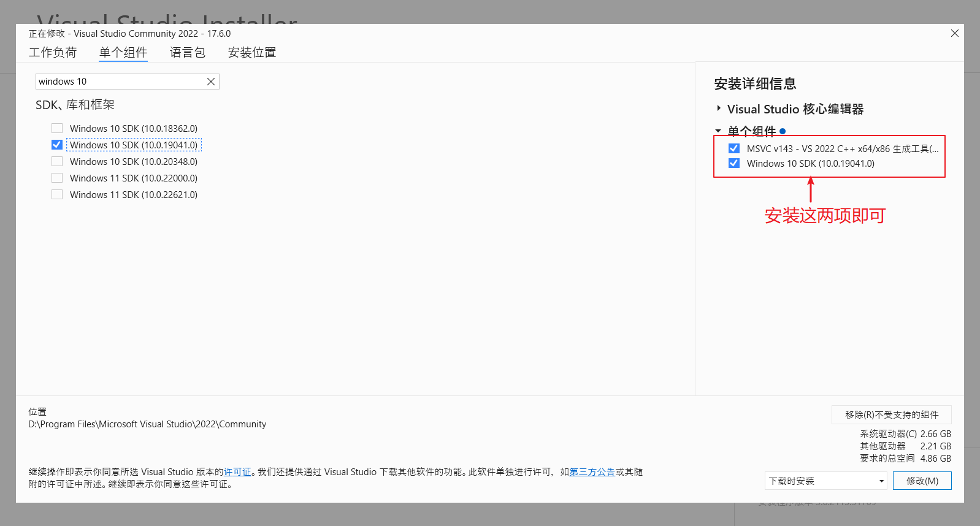This screenshot has height=526, width=980.
Task: Uncheck Windows 10 SDK (10.0.19041.0) in component list
Action: (57, 145)
